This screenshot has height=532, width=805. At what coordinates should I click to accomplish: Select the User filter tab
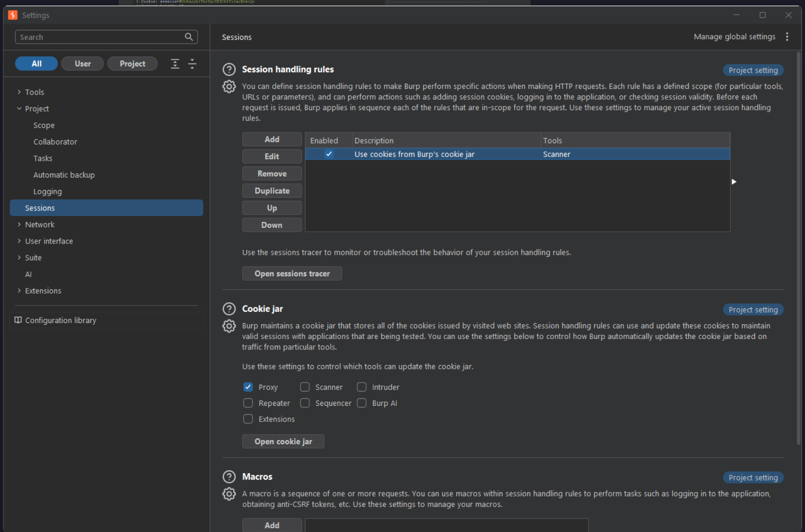point(83,64)
